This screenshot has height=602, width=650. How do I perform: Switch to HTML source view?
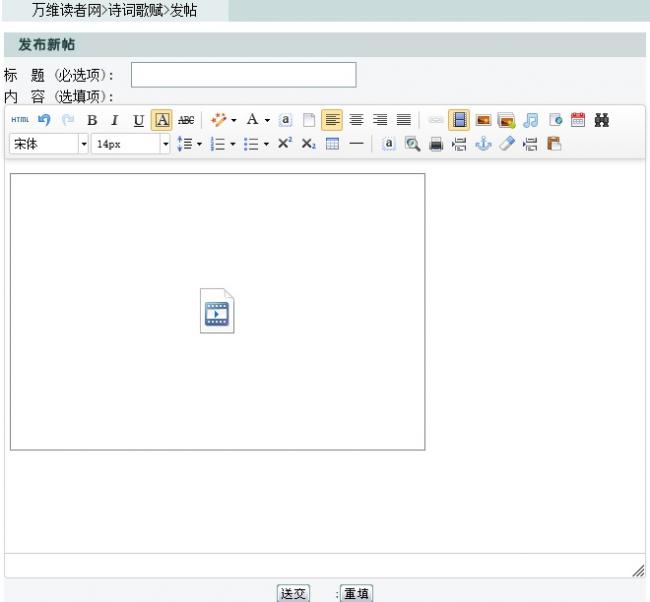pyautogui.click(x=20, y=120)
